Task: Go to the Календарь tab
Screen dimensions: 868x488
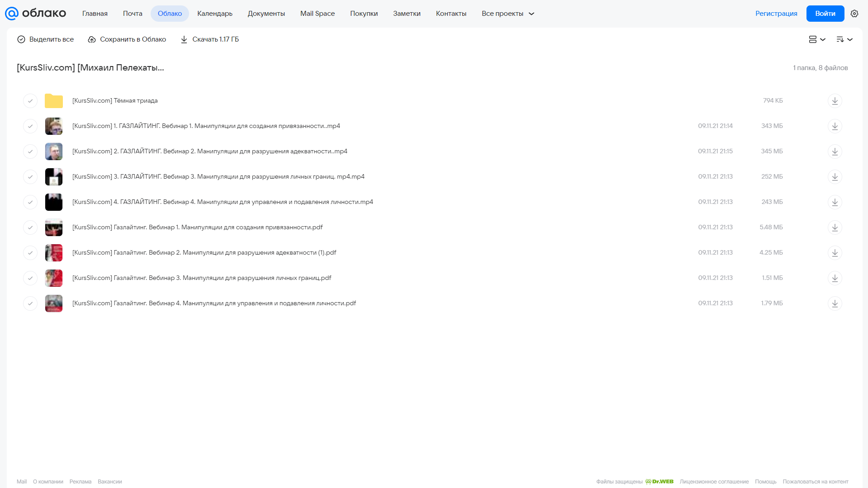Action: point(215,14)
